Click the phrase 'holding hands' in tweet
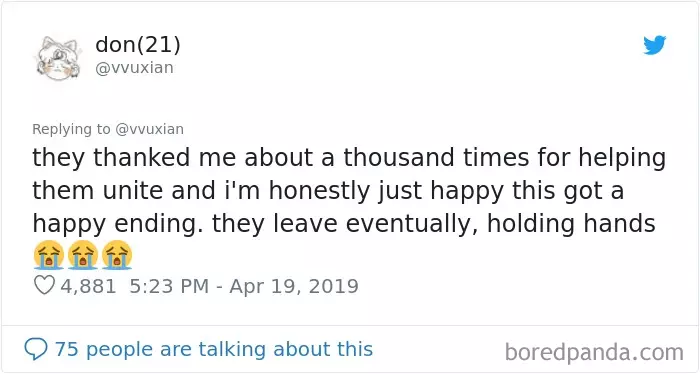700x374 pixels. coord(571,223)
